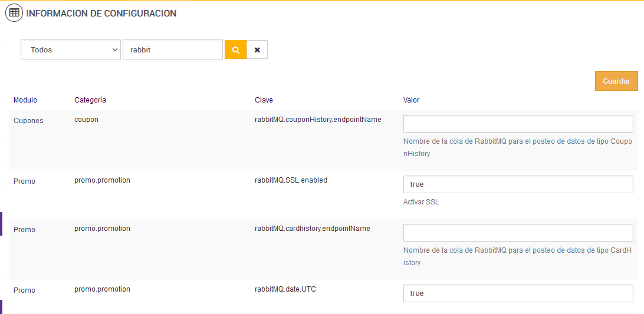Image resolution: width=644 pixels, height=314 pixels.
Task: Select the rabbitMQ.date.UTC value field
Action: point(518,293)
